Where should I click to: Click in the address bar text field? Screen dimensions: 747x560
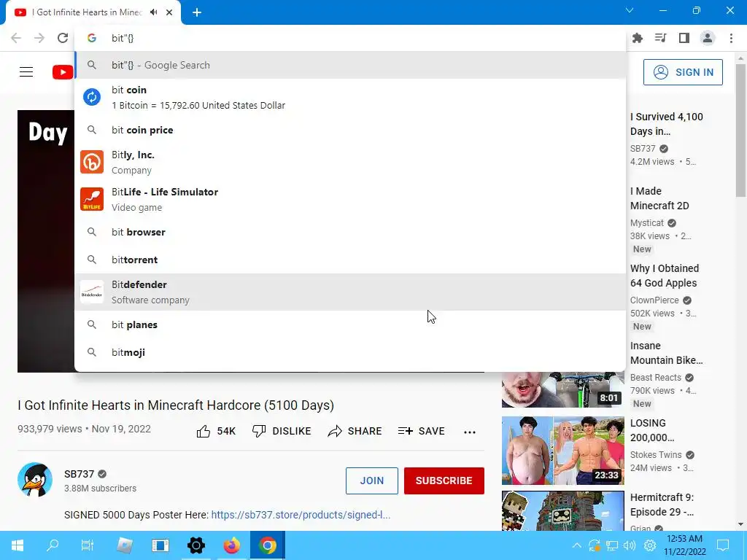(x=350, y=38)
